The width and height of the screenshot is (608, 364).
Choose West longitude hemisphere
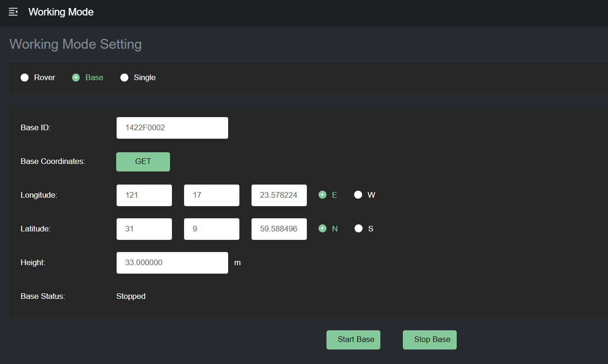tap(358, 195)
